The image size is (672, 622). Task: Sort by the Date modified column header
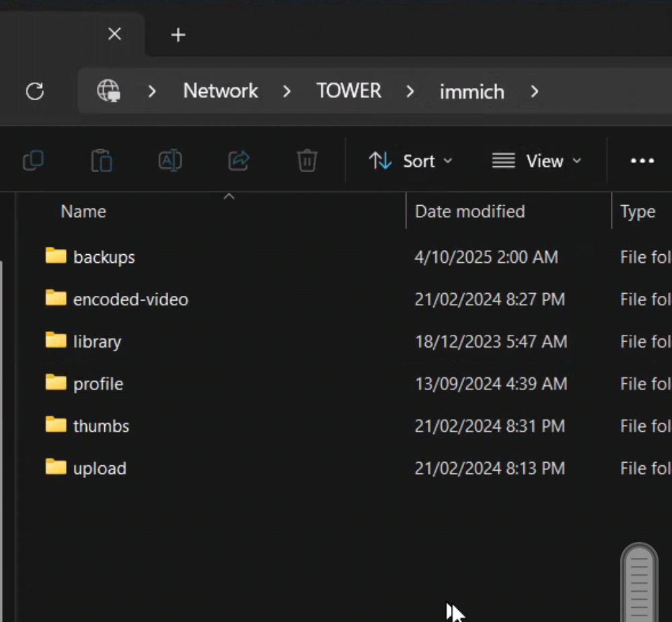point(470,212)
